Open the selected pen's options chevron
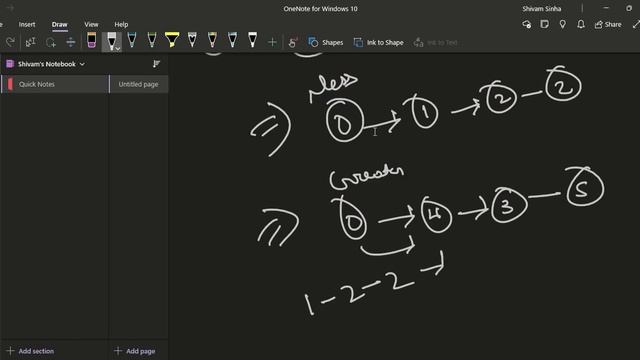 click(118, 49)
